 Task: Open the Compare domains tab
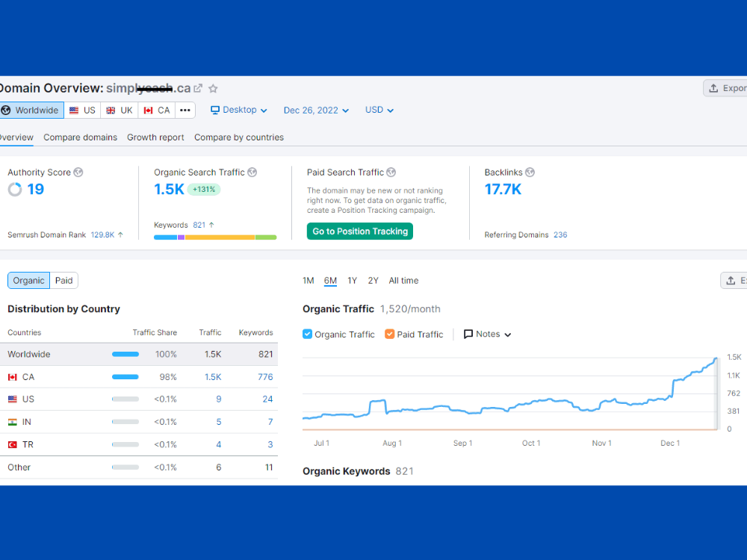[x=80, y=137]
